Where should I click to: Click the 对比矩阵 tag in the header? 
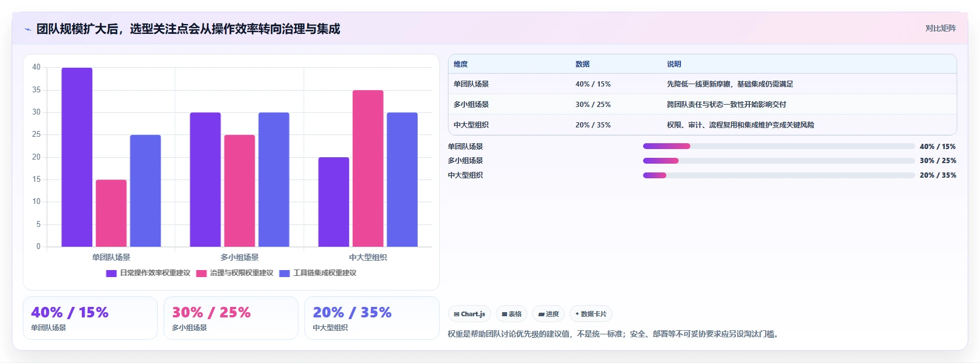click(x=940, y=28)
